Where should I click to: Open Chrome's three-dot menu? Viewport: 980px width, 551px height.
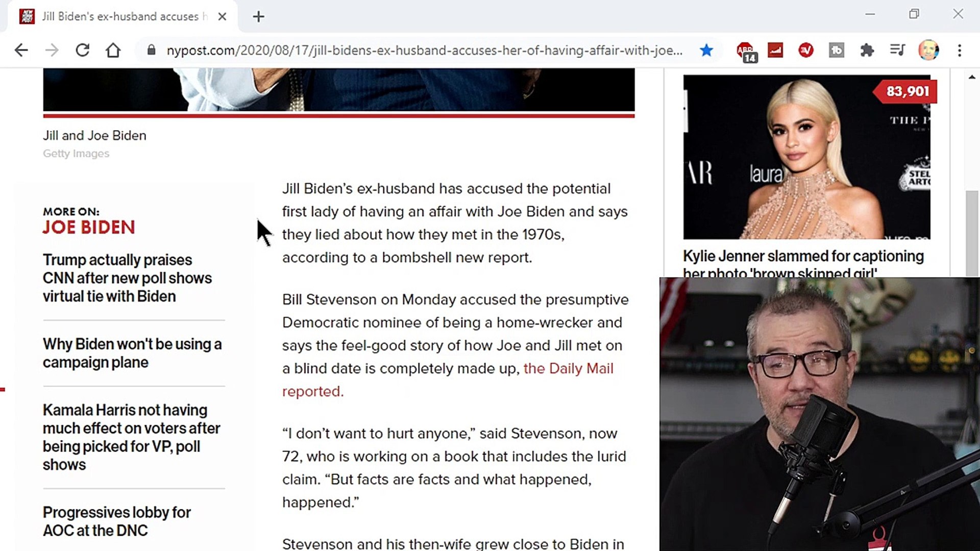tap(960, 50)
